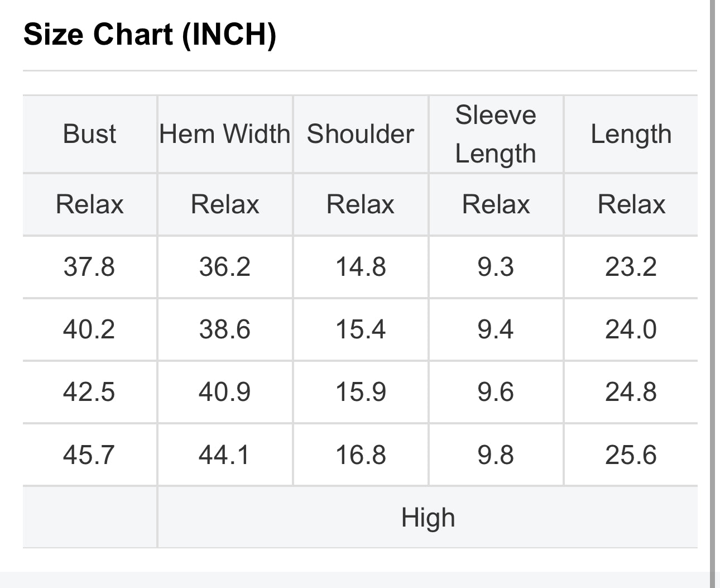Click the 42.5 bust measurement cell
Screen dimensions: 720x588
[x=89, y=392]
